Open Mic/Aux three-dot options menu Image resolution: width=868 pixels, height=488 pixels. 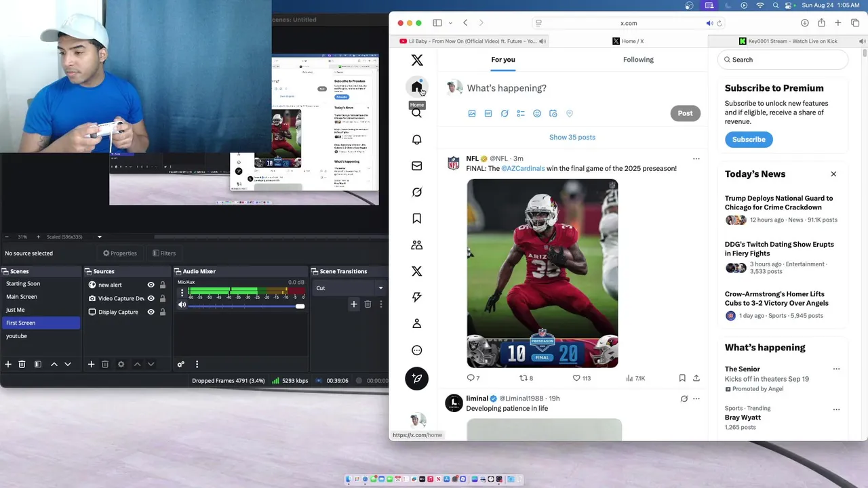[x=182, y=293]
